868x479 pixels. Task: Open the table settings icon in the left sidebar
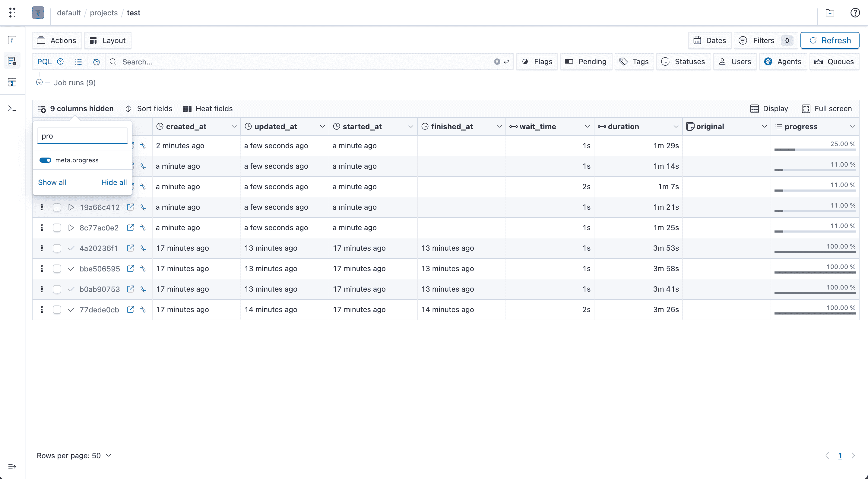pyautogui.click(x=12, y=61)
